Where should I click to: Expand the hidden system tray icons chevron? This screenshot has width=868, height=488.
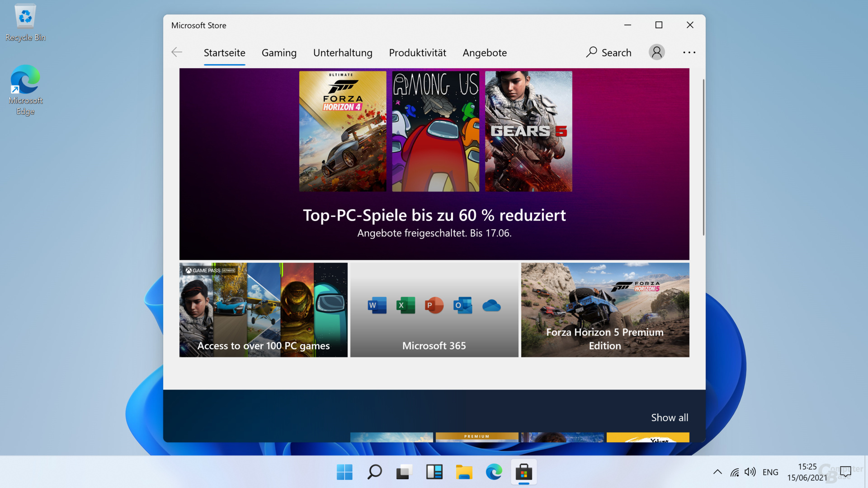[x=717, y=472]
